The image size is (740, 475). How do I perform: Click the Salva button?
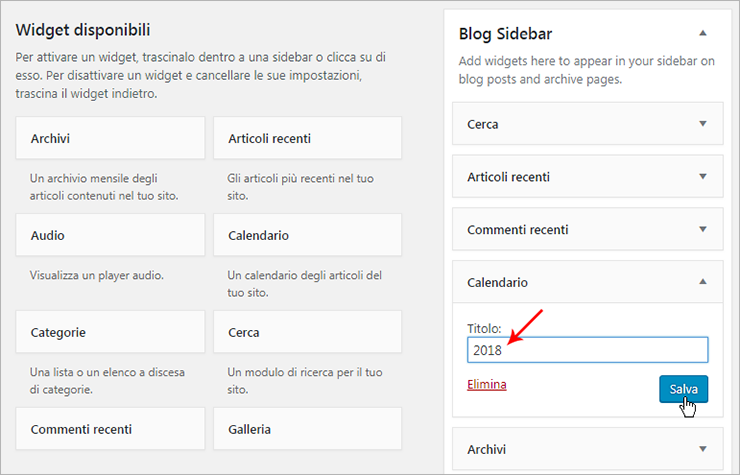683,389
